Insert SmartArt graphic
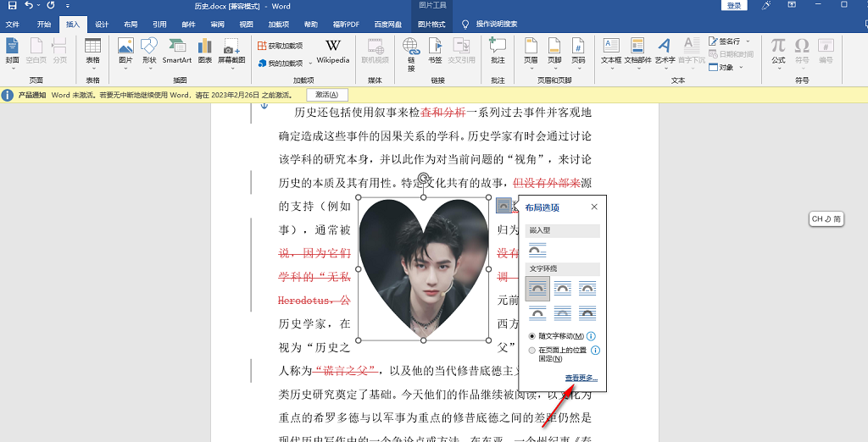Screen dimensions: 868x442 pos(177,51)
